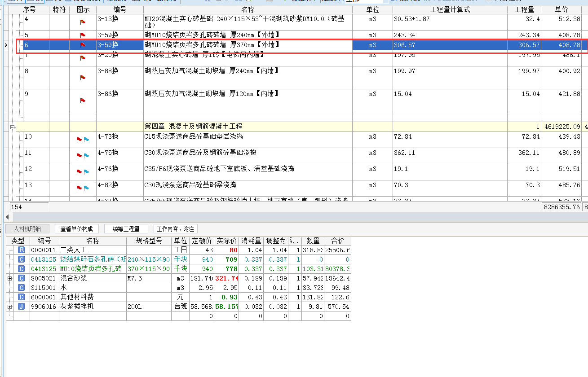The image size is (588, 377).
Task: Click the blue flag in row 11 钢筋砼基础
Action: tap(86, 156)
